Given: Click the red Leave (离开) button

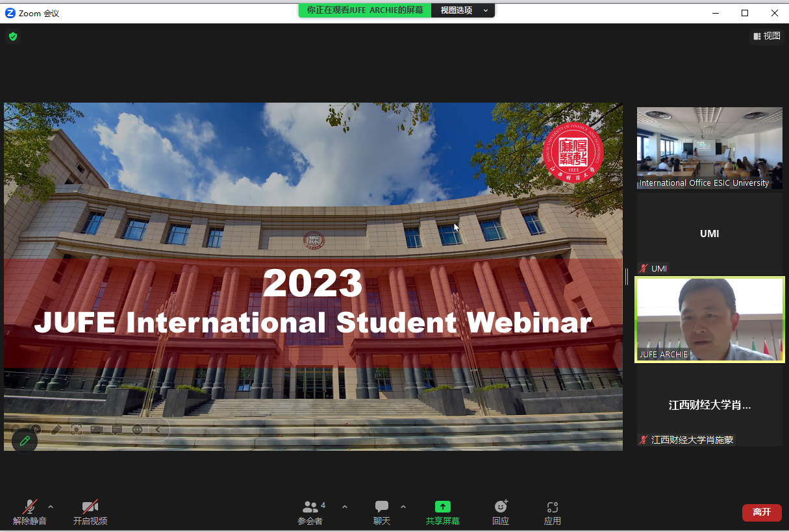Looking at the screenshot, I should click(761, 513).
